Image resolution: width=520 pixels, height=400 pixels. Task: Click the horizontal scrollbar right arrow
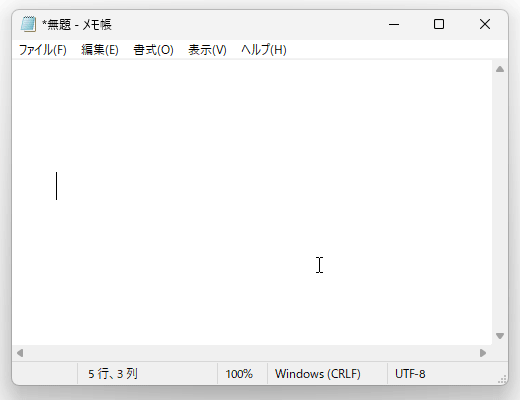(483, 353)
